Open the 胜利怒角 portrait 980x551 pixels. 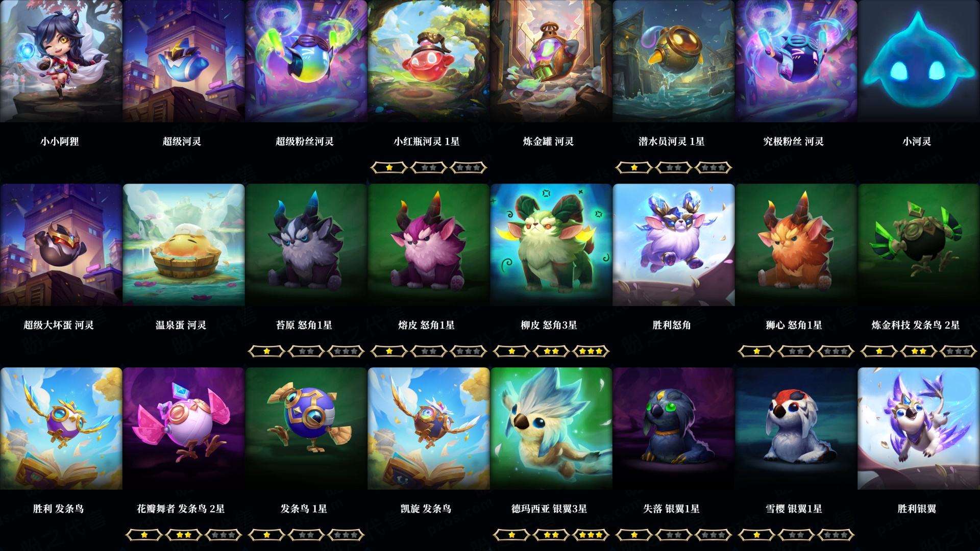tap(674, 245)
